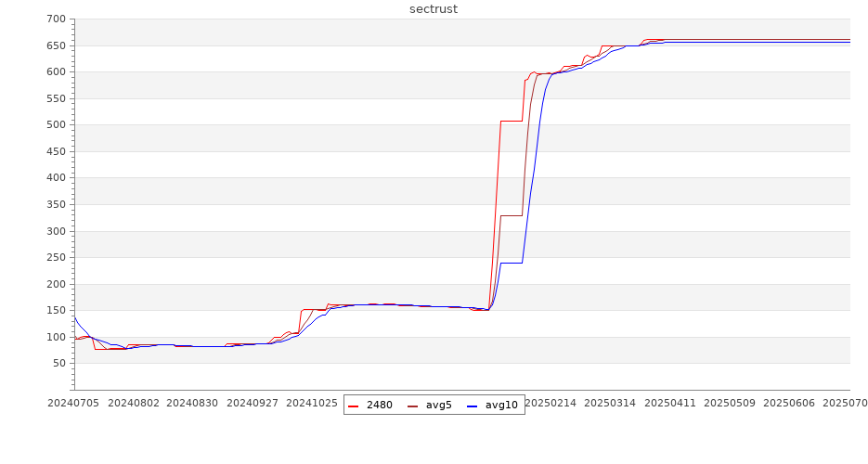
Task: Click the red 2480 line plateau near 500
Action: coord(512,121)
